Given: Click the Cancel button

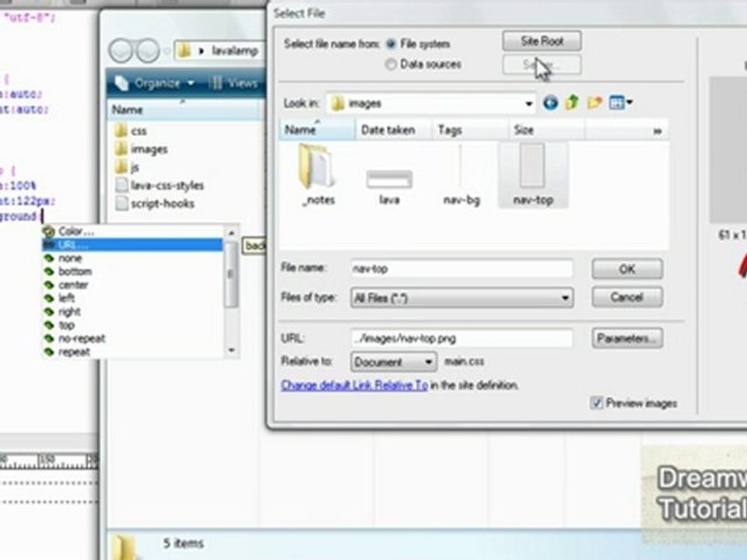Looking at the screenshot, I should pos(627,298).
